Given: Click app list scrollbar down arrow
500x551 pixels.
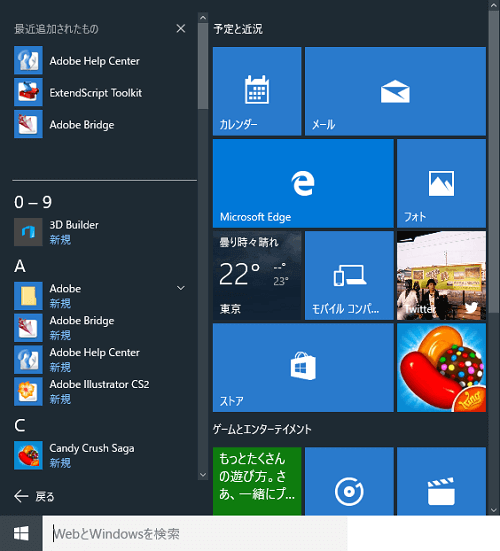Looking at the screenshot, I should point(203,474).
